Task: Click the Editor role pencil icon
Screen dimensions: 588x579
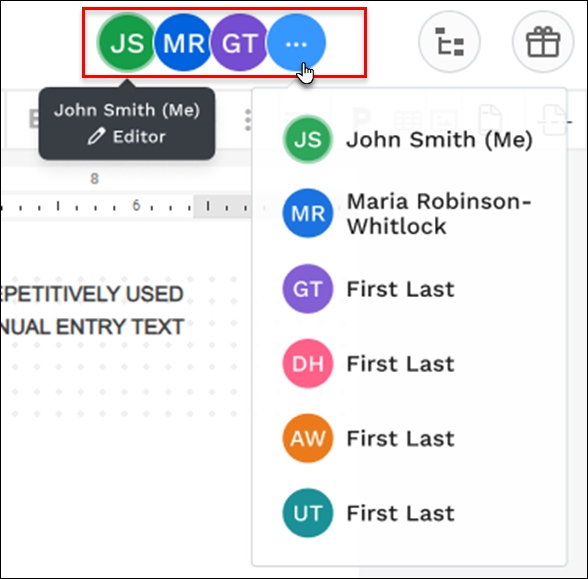Action: [x=96, y=136]
